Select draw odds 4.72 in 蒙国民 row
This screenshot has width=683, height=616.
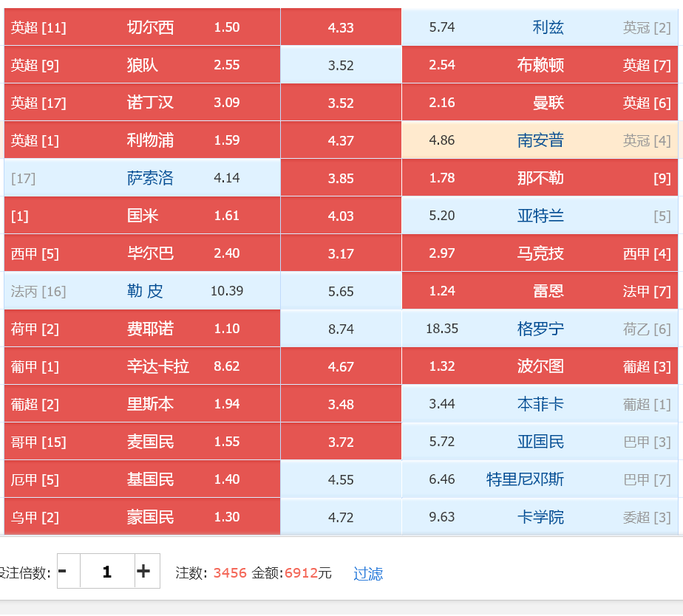(x=341, y=517)
